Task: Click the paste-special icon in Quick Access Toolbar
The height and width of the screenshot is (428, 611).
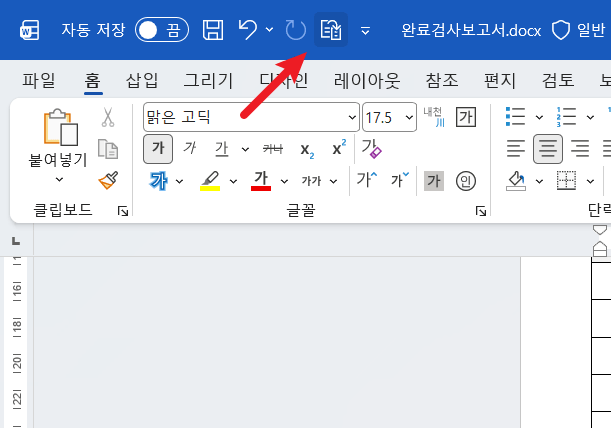Action: pos(331,30)
